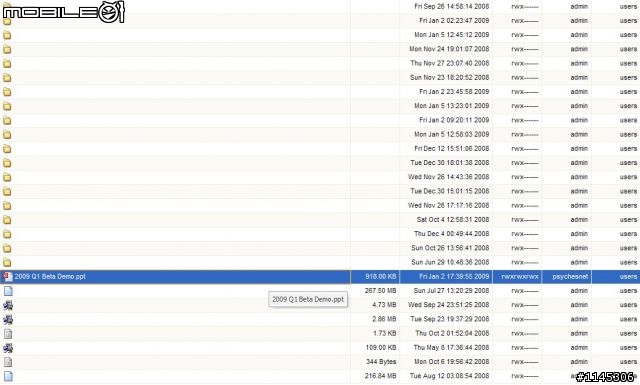Select admin owner in Sat Oct 4 12:58:31 row
The width and height of the screenshot is (640, 385).
pos(579,220)
